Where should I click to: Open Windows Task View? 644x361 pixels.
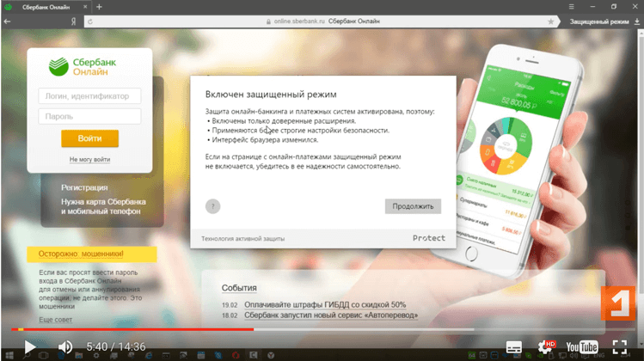pyautogui.click(x=43, y=355)
